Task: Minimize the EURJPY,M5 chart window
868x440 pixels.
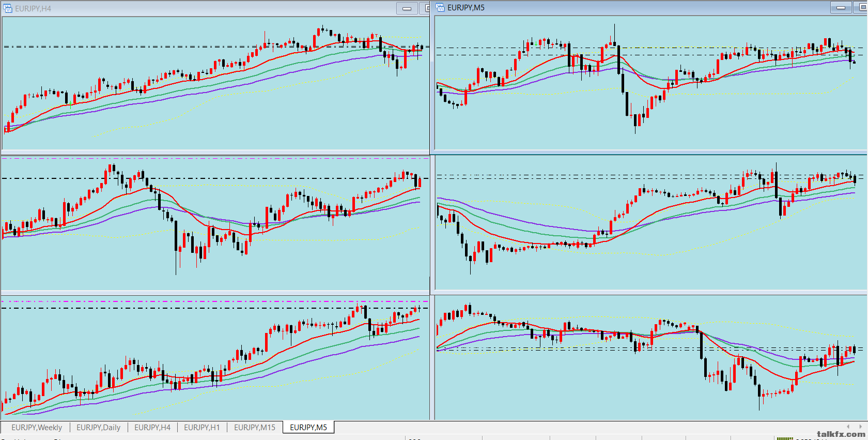Action: click(841, 7)
